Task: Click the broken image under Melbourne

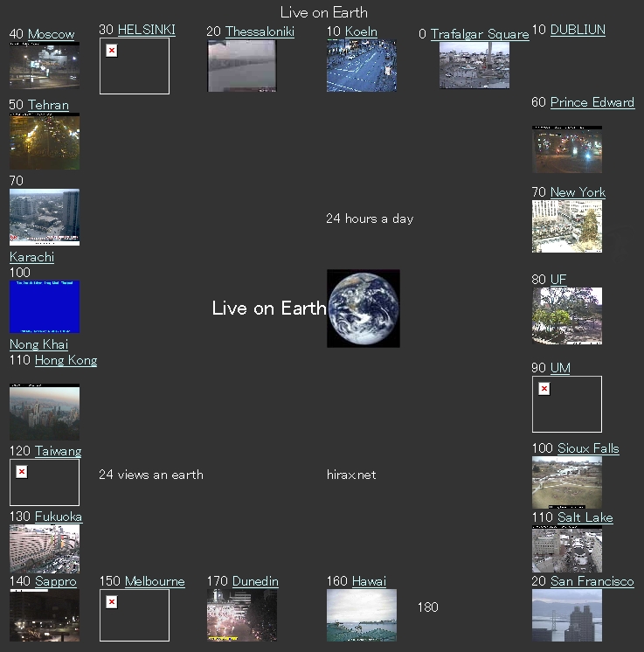Action: tap(134, 614)
